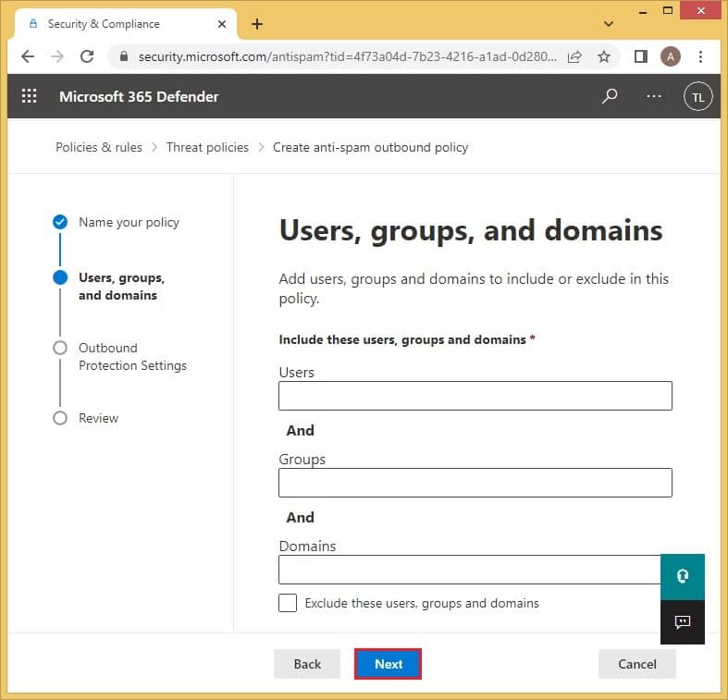This screenshot has width=728, height=700.
Task: Click the browser reload icon
Action: (87, 56)
